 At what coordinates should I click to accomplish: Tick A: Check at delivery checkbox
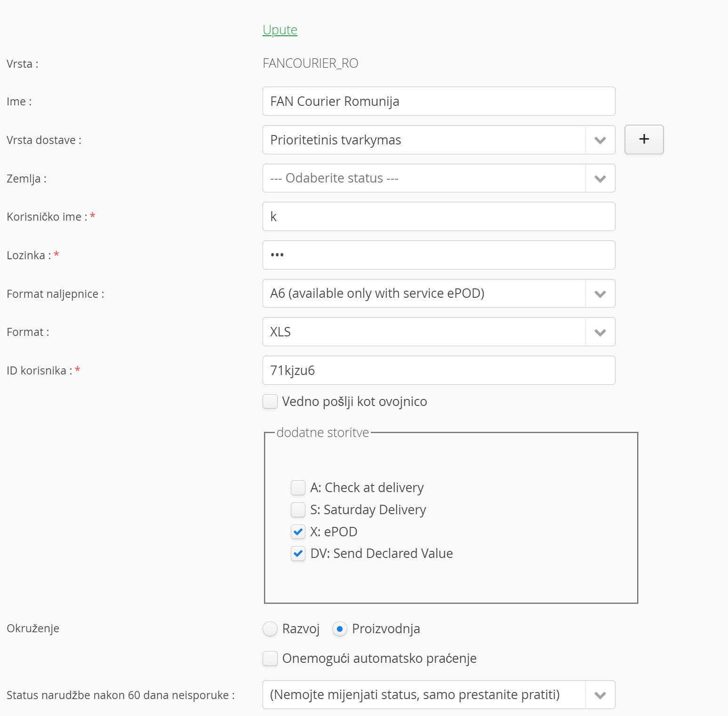pos(298,488)
